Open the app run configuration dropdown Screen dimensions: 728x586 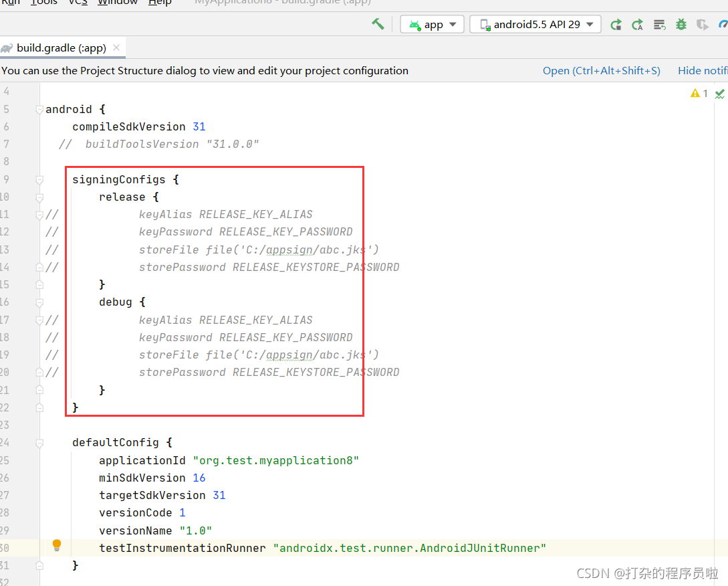[433, 24]
